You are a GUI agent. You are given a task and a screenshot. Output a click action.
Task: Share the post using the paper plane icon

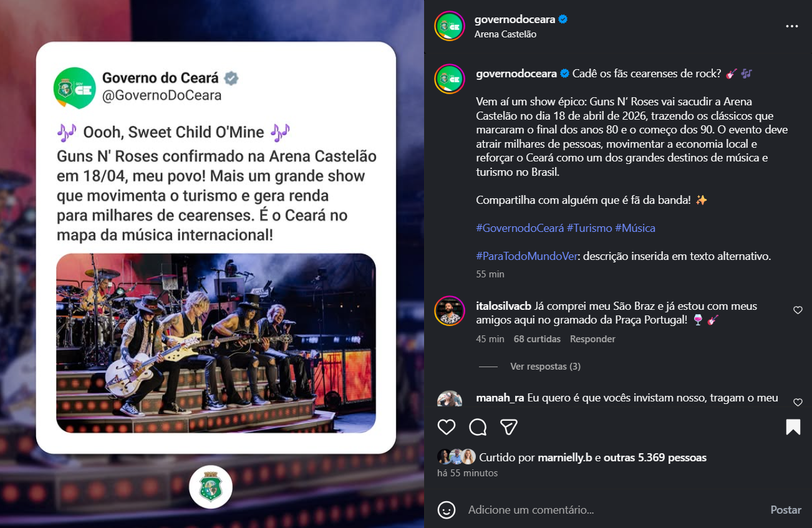coord(510,427)
